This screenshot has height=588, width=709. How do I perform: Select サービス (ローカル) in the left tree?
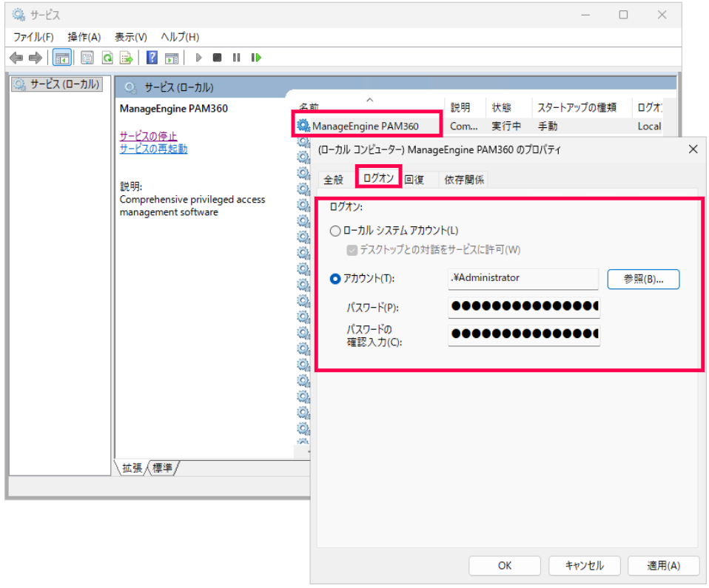[x=58, y=84]
